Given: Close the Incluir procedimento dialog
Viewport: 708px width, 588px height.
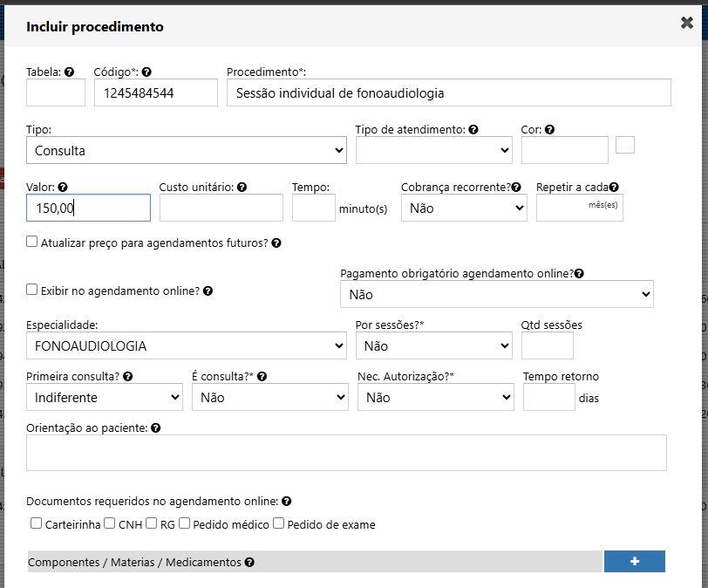Looking at the screenshot, I should pyautogui.click(x=687, y=24).
